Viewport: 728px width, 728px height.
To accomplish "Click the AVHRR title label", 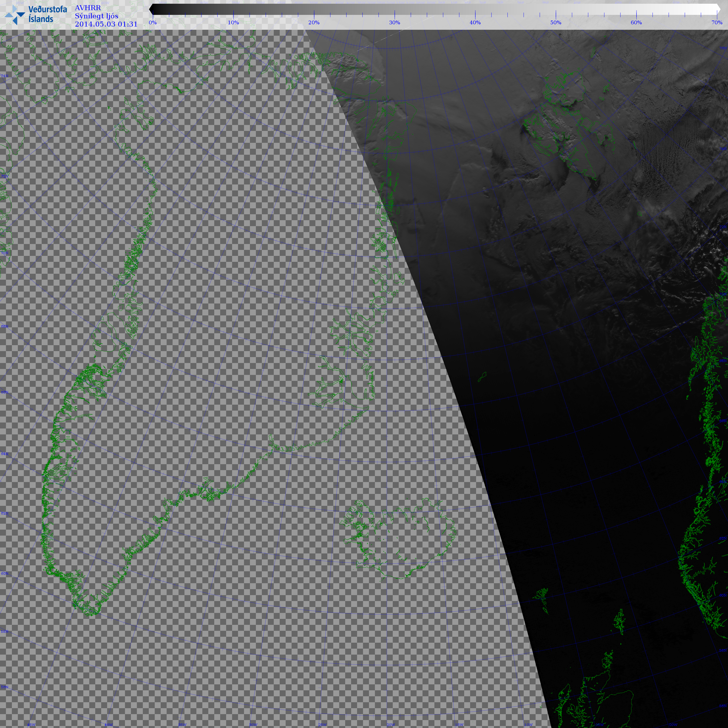I will [88, 8].
